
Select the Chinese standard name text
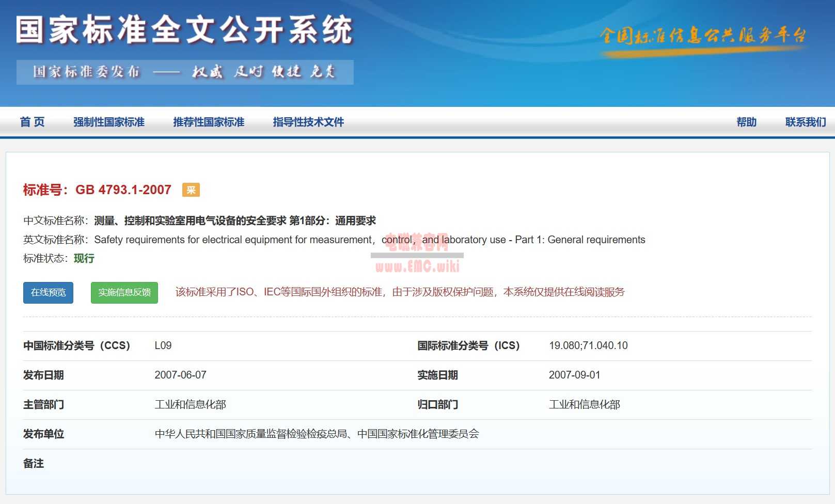[x=235, y=221]
